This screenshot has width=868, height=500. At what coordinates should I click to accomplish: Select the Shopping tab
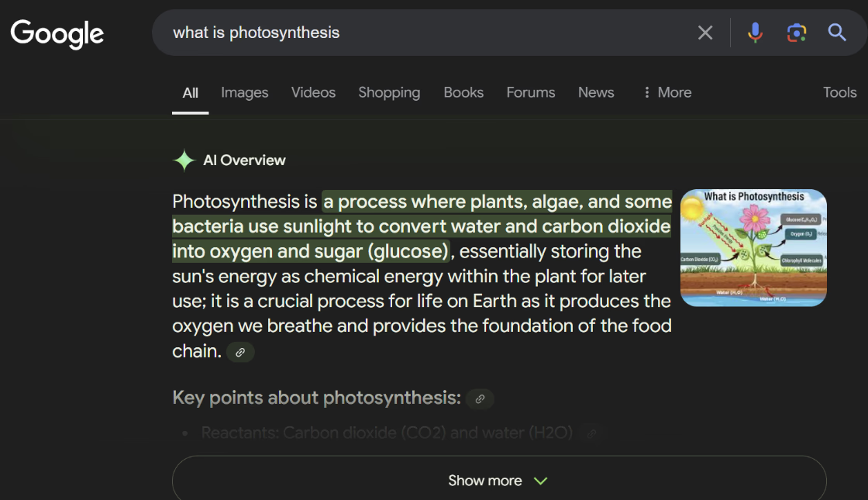click(389, 92)
